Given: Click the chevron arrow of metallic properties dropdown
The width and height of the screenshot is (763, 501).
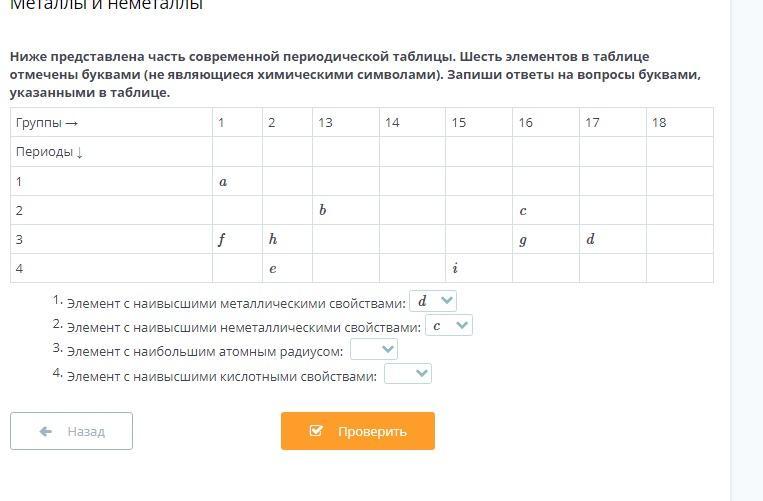Looking at the screenshot, I should point(447,301).
